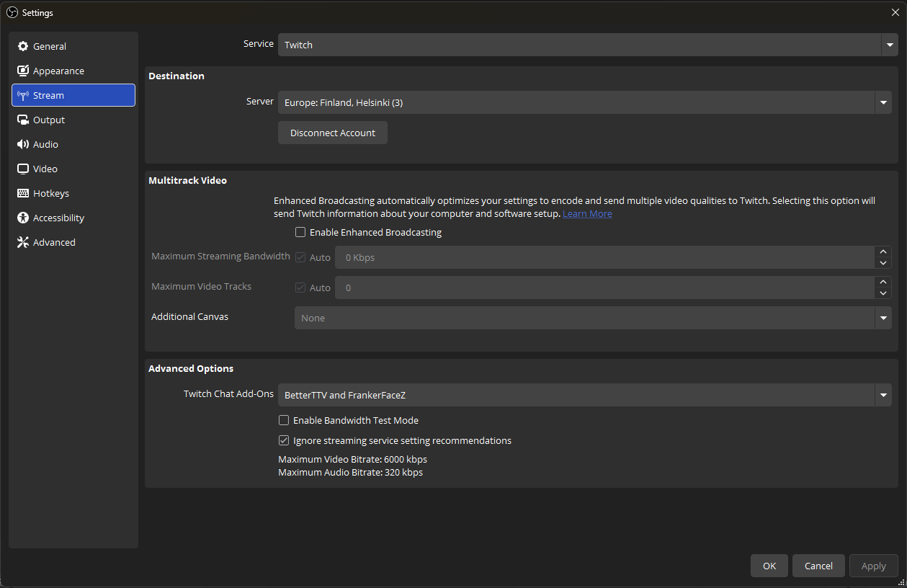The width and height of the screenshot is (907, 588).
Task: Click the General gear icon in sidebar
Action: click(22, 46)
